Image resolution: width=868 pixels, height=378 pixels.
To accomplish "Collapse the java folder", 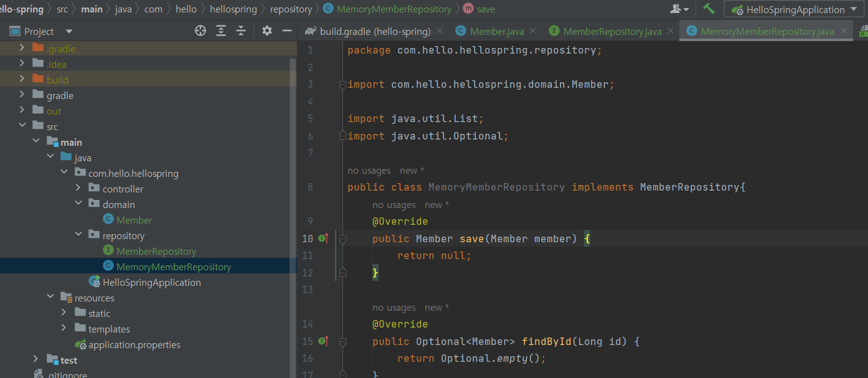I will pos(50,157).
